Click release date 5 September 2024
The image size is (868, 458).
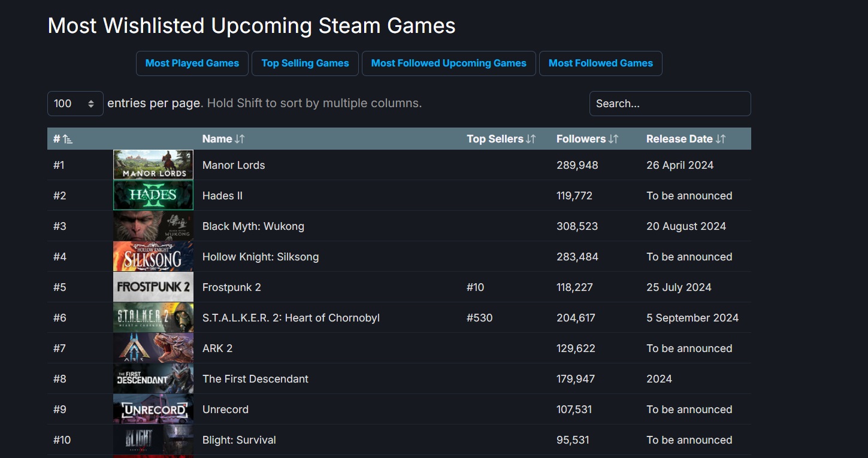[692, 318]
